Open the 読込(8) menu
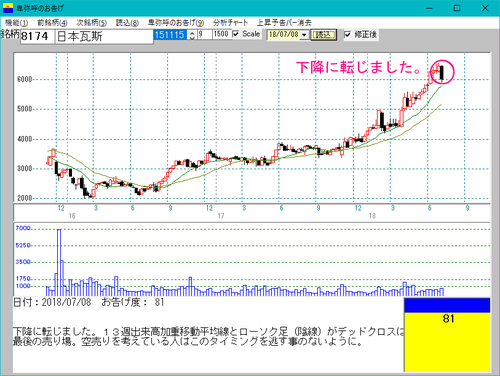Image resolution: width=500 pixels, height=376 pixels. pos(127,23)
